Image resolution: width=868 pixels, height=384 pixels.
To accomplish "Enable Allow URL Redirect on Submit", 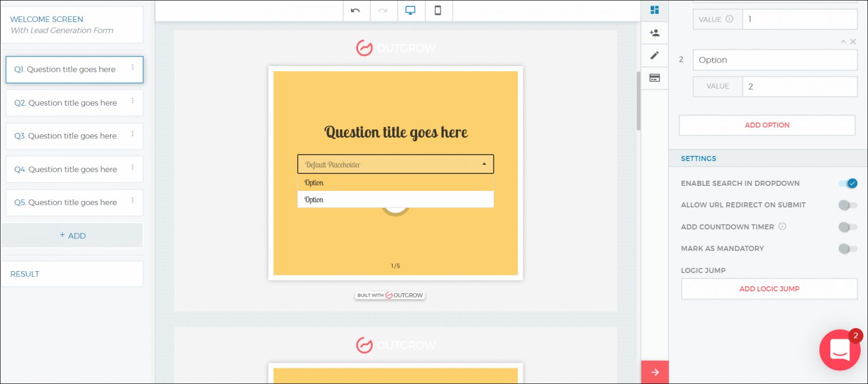I will (848, 205).
